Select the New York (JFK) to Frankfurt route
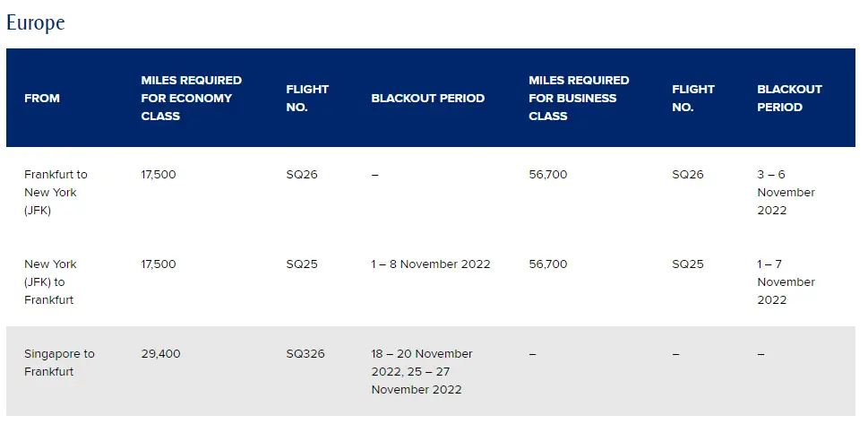 pos(50,282)
